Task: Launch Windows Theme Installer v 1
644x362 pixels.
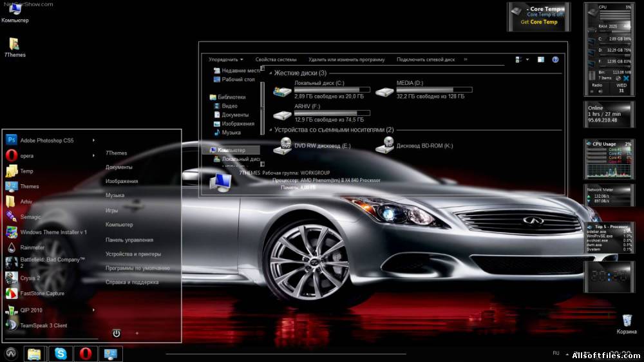Action: [53, 232]
